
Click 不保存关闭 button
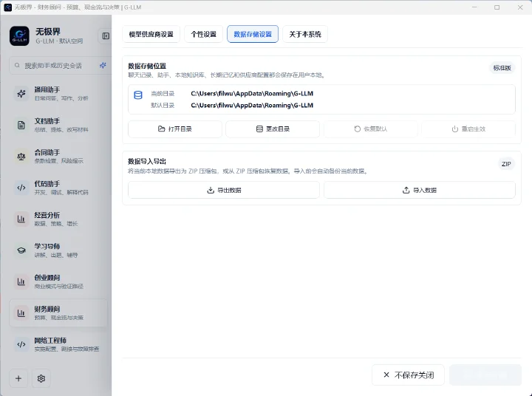[408, 375]
